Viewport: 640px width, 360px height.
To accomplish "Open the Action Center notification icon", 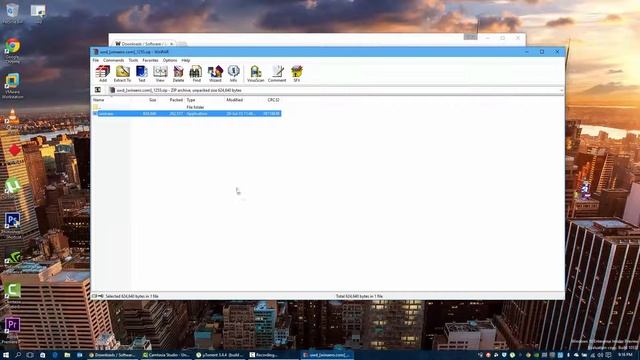I will (609, 355).
